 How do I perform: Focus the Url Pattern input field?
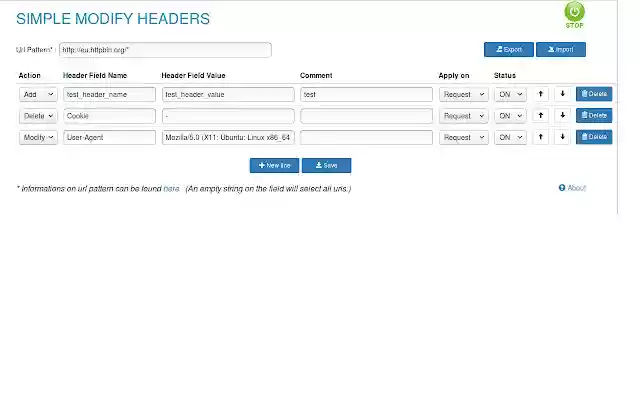pos(165,50)
